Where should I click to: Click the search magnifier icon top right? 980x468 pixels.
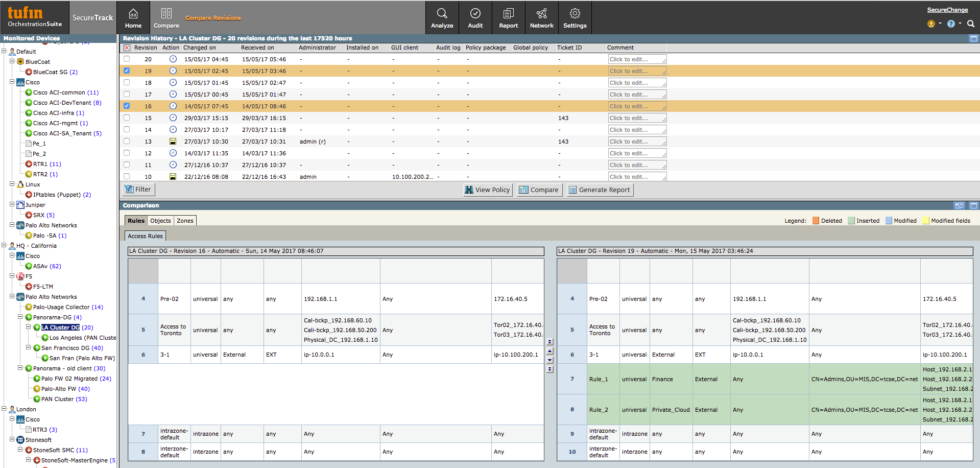pos(971,24)
